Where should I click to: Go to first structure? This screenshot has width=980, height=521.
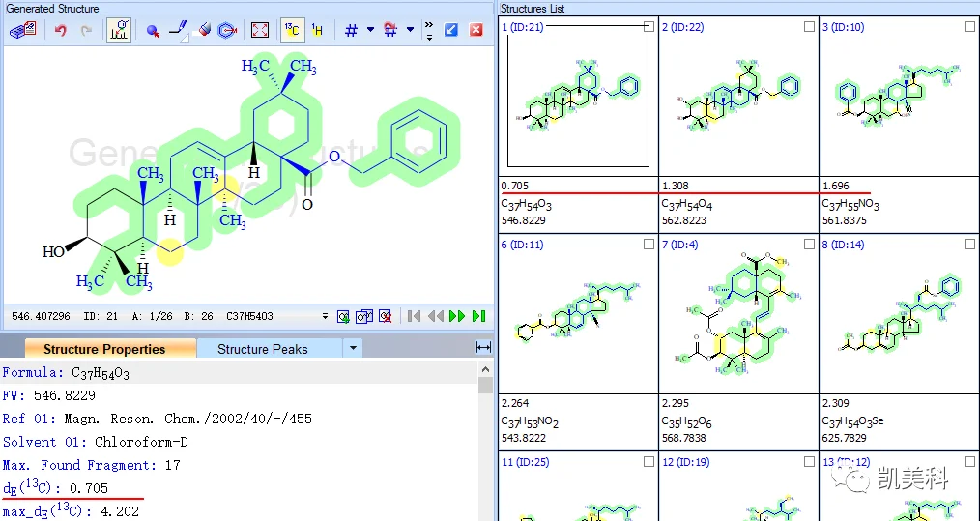tap(414, 316)
